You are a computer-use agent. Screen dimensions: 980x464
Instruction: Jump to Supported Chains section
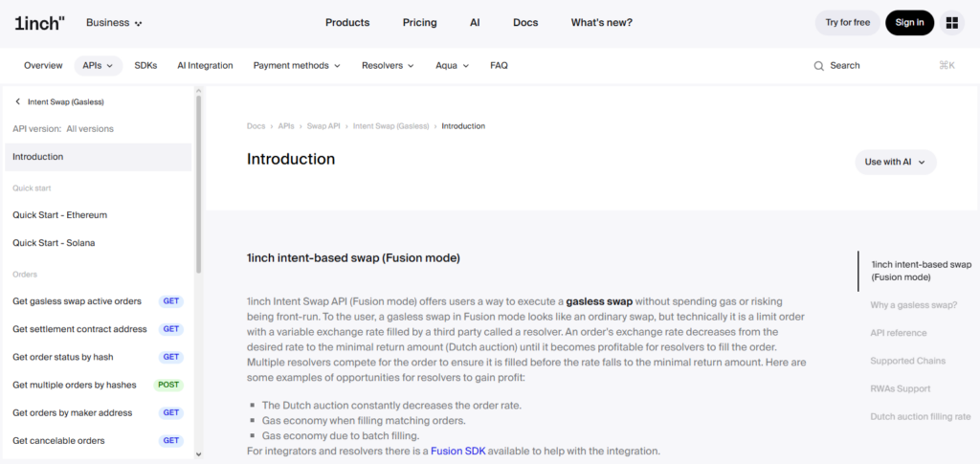pyautogui.click(x=907, y=361)
